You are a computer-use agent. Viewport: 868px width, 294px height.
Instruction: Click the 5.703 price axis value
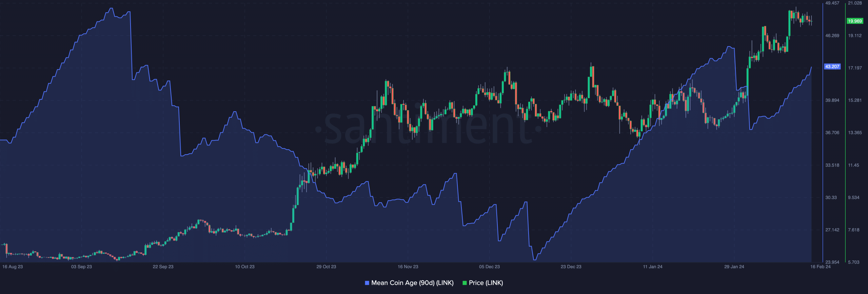click(854, 262)
